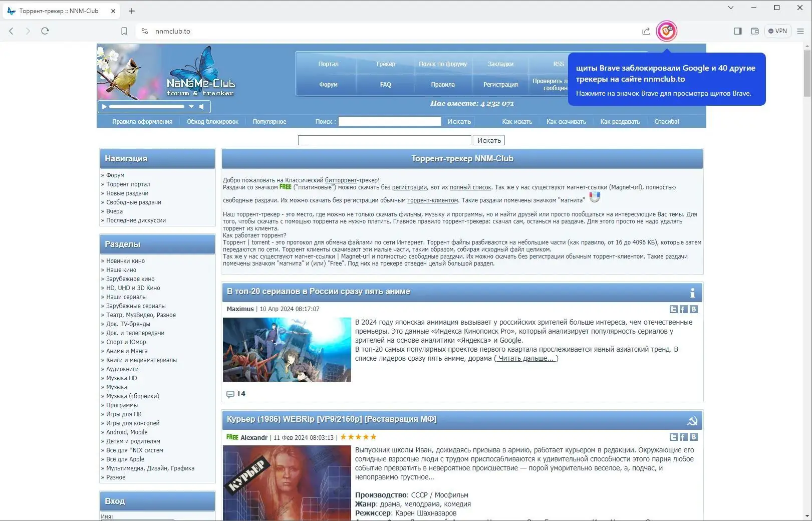Open the Закладки menu item
Viewport: 812px width, 521px height.
(500, 64)
